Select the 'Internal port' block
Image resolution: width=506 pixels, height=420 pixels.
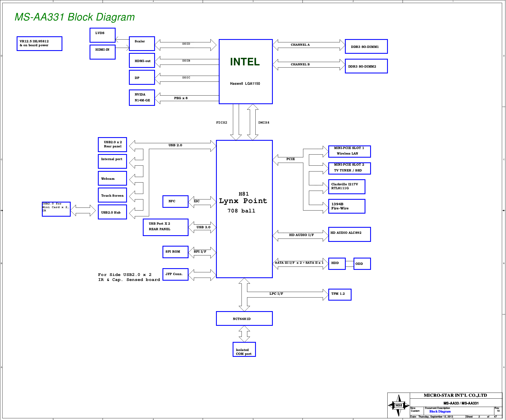tap(112, 161)
